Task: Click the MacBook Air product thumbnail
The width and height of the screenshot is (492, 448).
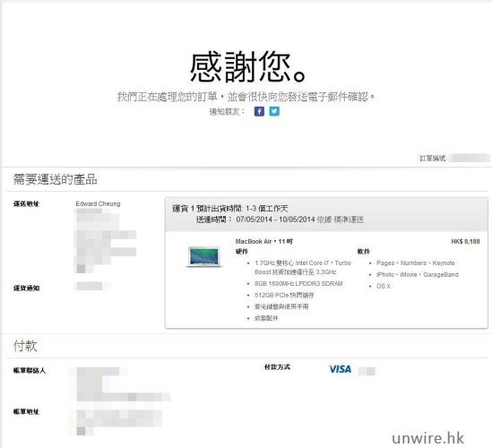Action: (x=204, y=256)
